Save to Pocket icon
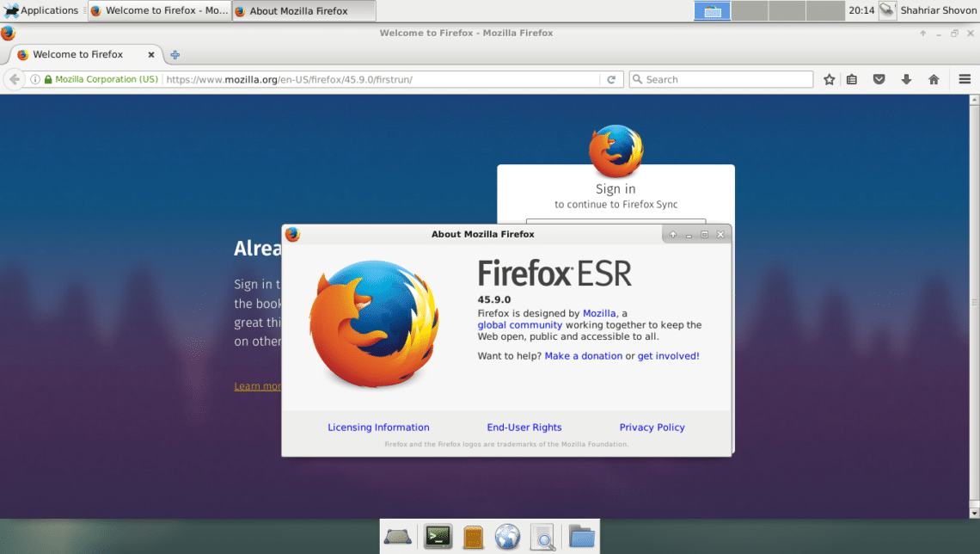 pos(879,79)
